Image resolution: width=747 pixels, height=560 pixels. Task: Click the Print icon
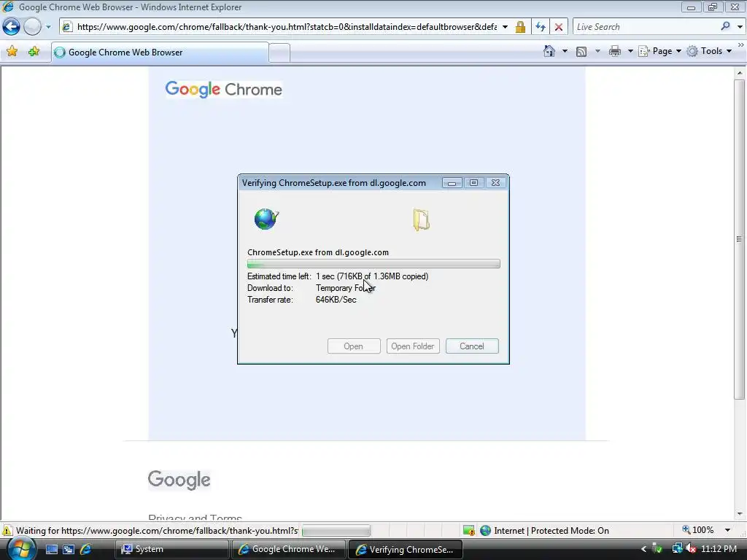click(614, 51)
